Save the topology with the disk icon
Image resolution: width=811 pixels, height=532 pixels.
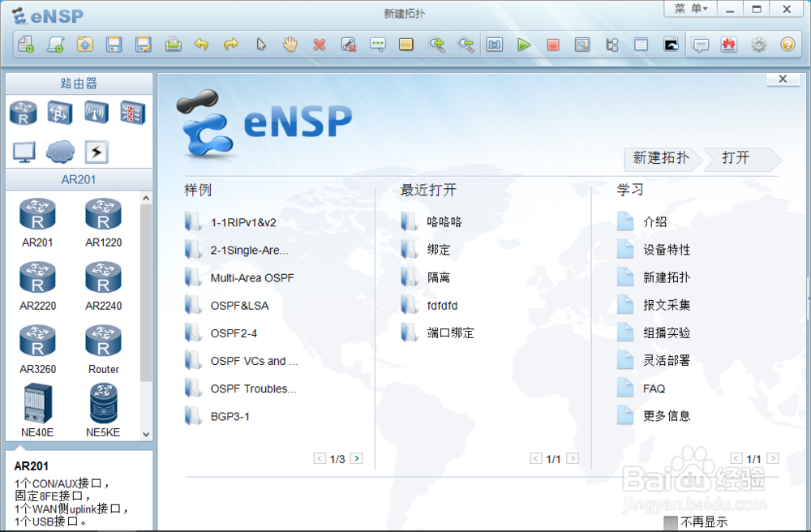[114, 45]
